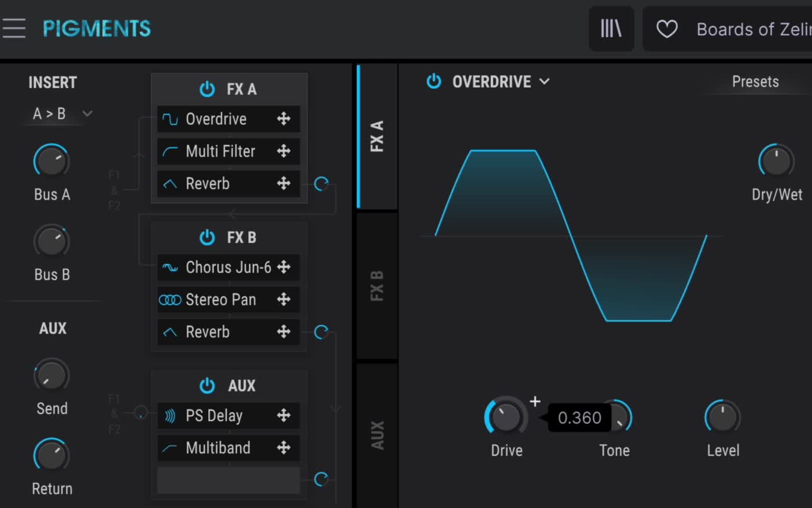The image size is (812, 508).
Task: Click the FX B Reverb slot icon
Action: tap(170, 332)
